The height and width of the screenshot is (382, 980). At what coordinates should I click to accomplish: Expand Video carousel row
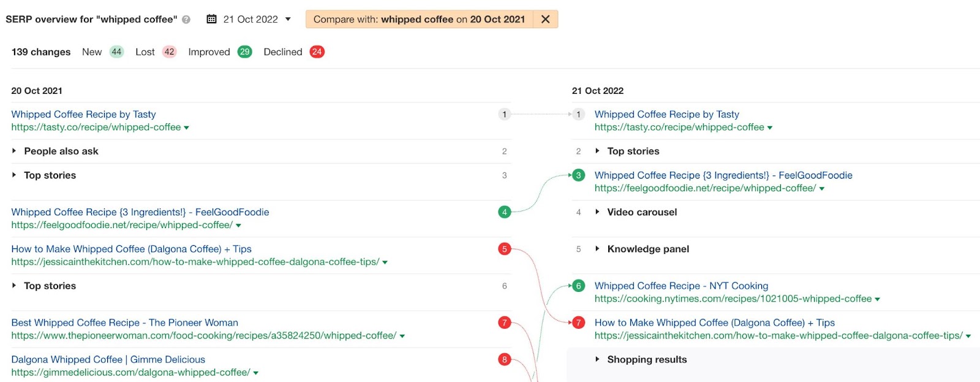click(x=597, y=212)
